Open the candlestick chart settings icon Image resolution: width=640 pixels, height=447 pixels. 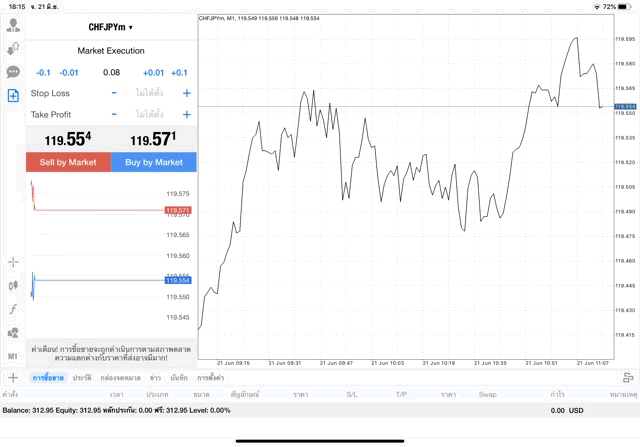13,285
